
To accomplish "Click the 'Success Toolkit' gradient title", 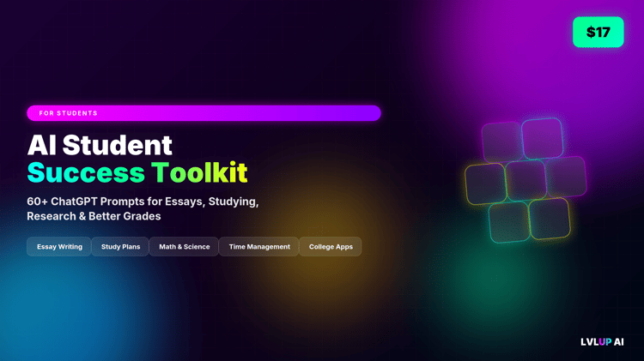I will tap(137, 172).
